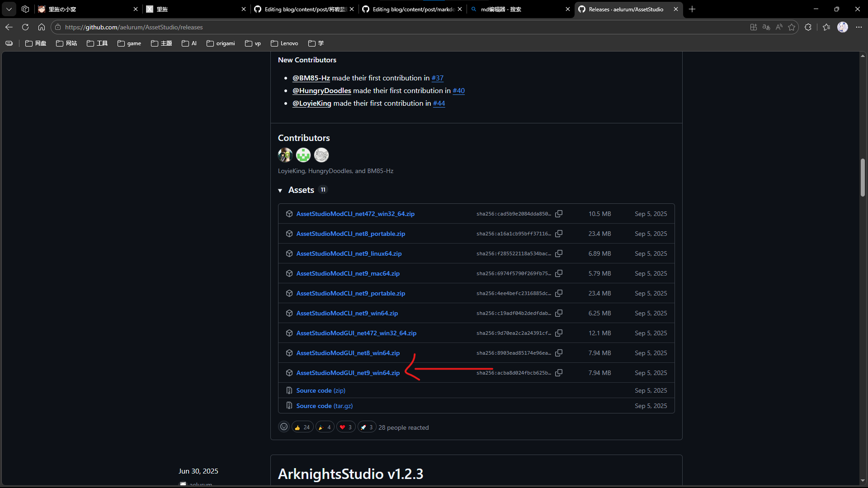Toggle the heart reaction
The height and width of the screenshot is (488, 868).
tap(346, 427)
